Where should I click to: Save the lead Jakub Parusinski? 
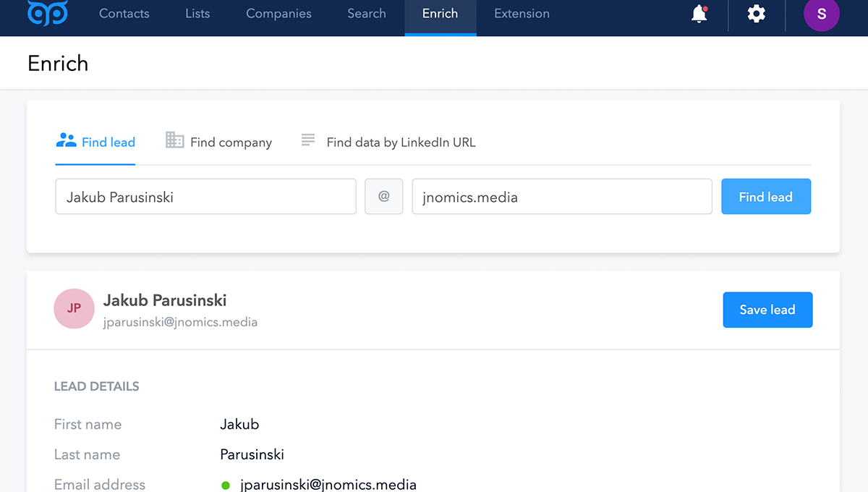[x=767, y=310]
